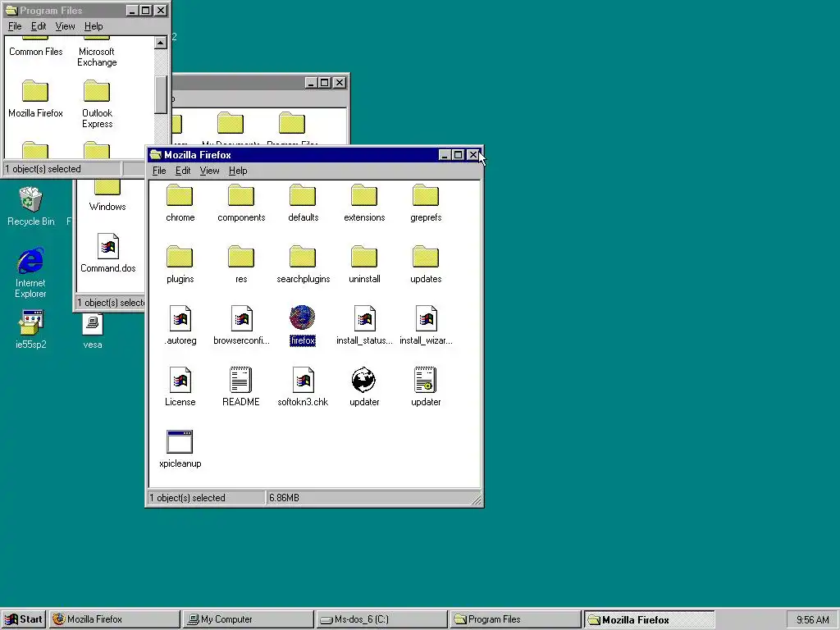
Task: Open File menu in Mozilla Firefox window
Action: (159, 171)
